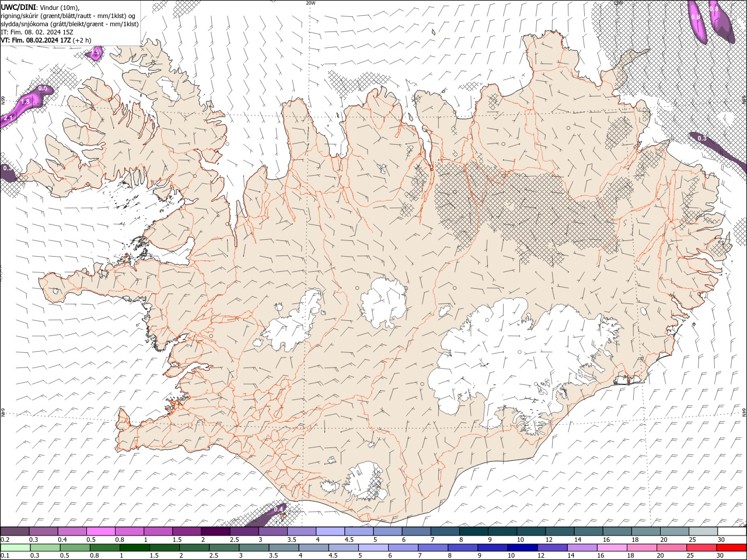Select the bright red 30 swatch in bottom legend
The height and width of the screenshot is (560, 747).
point(731,548)
